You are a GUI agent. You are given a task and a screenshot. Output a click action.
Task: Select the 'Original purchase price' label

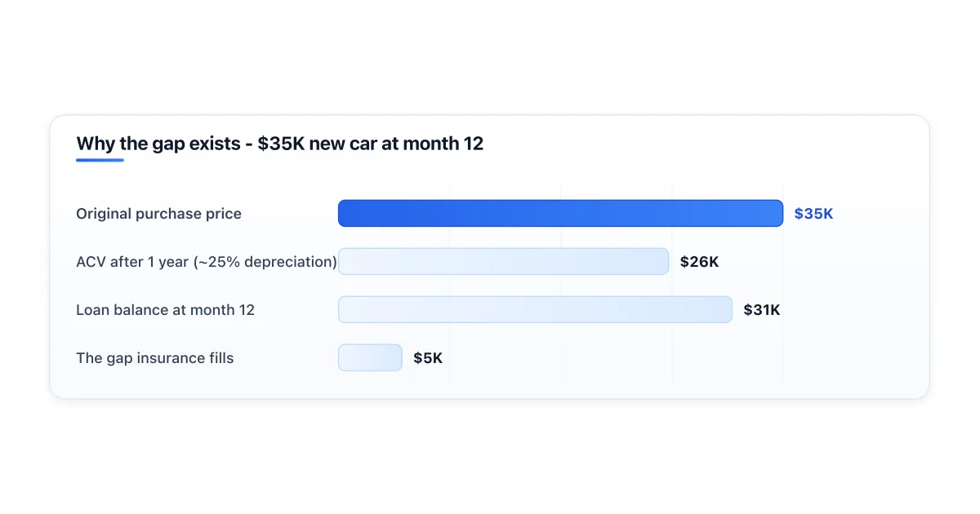[158, 214]
